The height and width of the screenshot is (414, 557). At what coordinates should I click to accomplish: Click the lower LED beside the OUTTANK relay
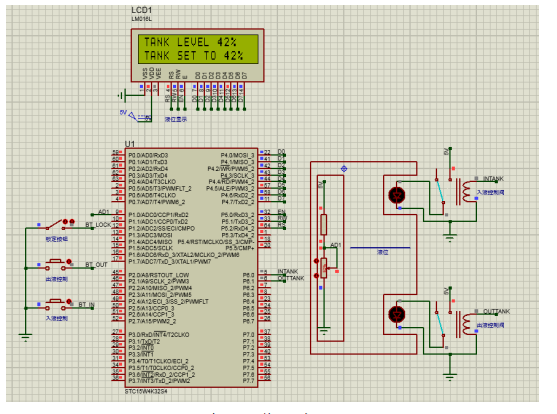click(397, 314)
